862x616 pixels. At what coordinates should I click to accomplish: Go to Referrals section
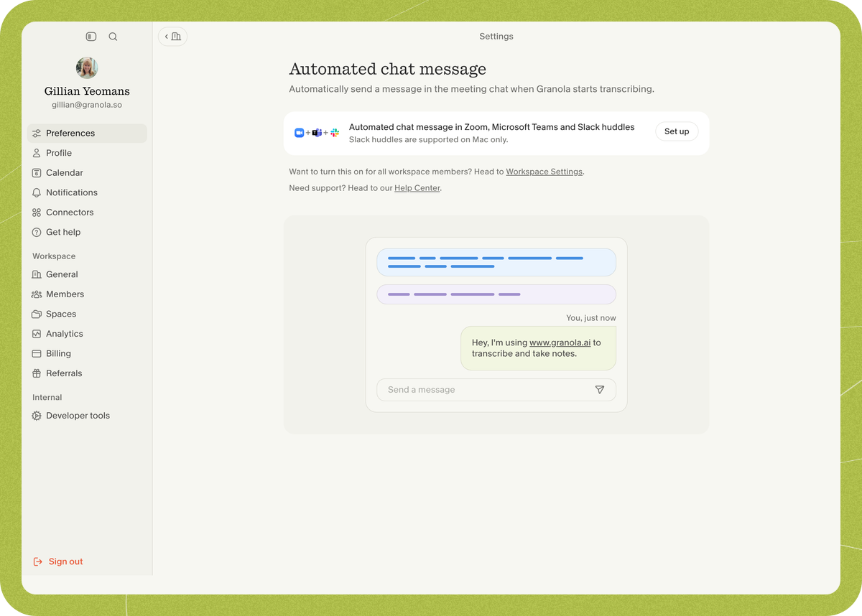coord(87,373)
